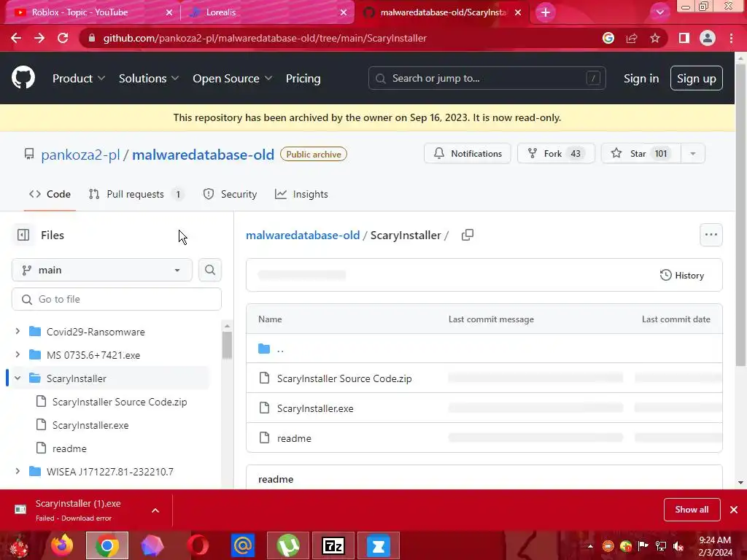Screen dimensions: 747x560
Task: Fork the repository
Action: click(556, 154)
